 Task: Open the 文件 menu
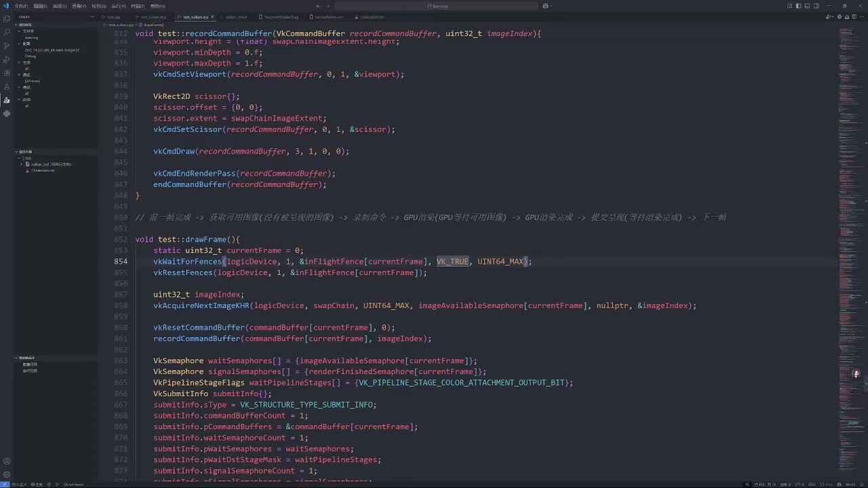[21, 5]
